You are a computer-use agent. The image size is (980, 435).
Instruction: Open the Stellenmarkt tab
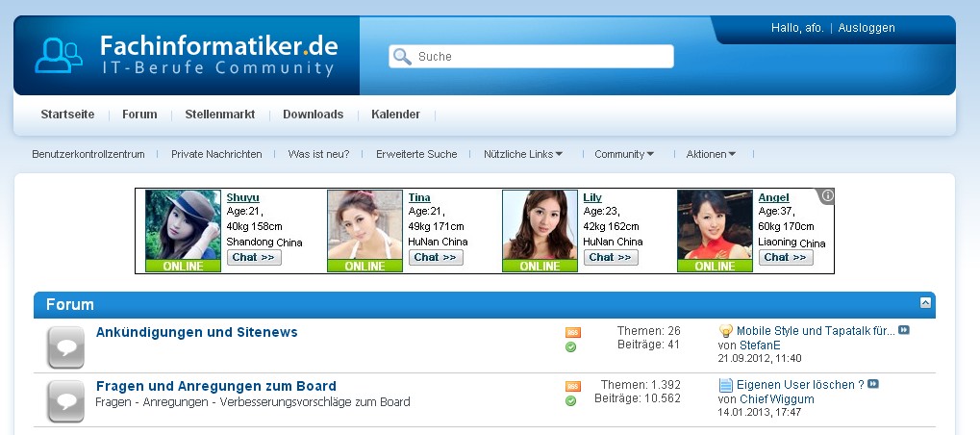[220, 115]
